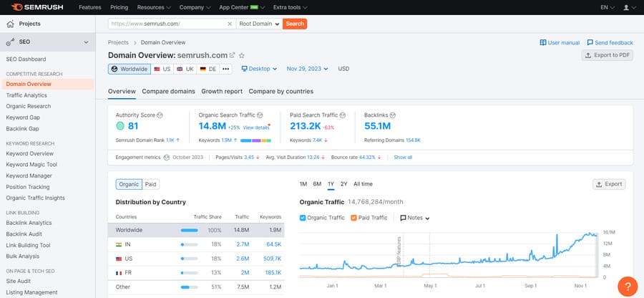This screenshot has width=644, height=298.
Task: Click the Semrush flame logo
Action: (17, 7)
